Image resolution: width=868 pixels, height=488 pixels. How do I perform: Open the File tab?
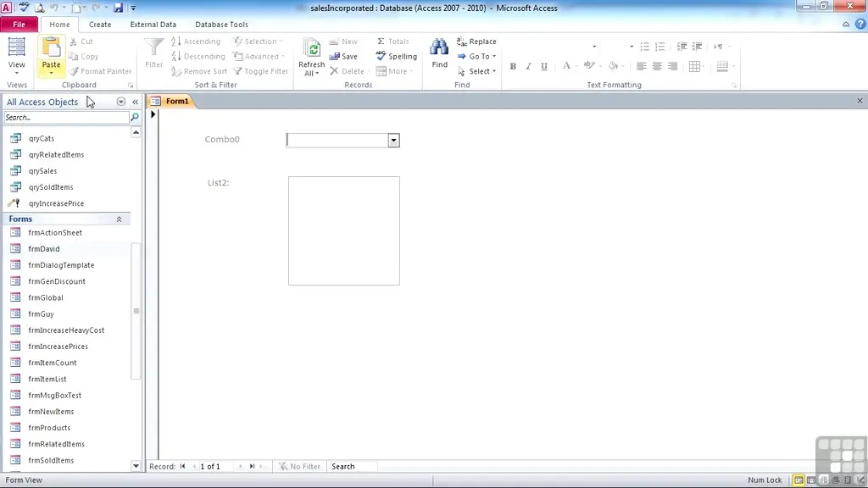click(x=19, y=25)
